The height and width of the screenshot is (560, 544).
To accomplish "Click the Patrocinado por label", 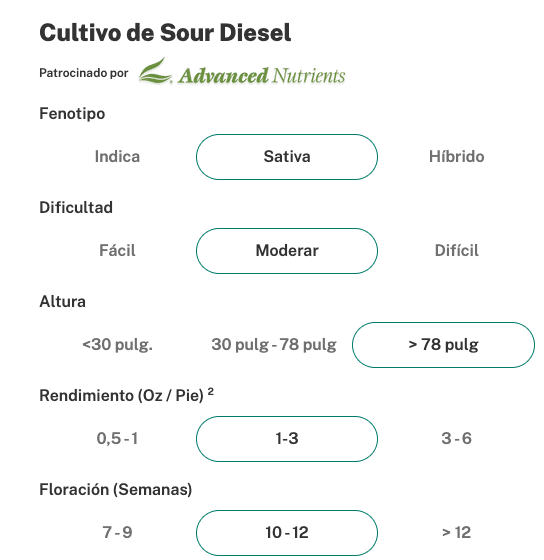I will (84, 73).
